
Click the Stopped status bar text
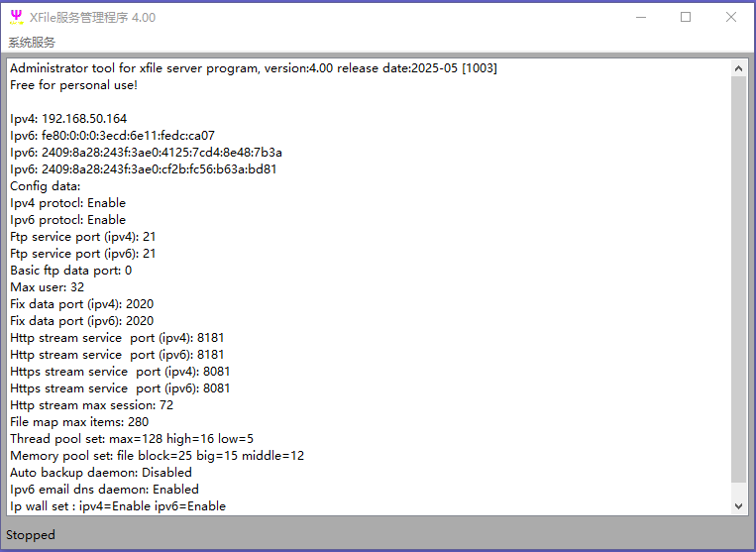(31, 535)
